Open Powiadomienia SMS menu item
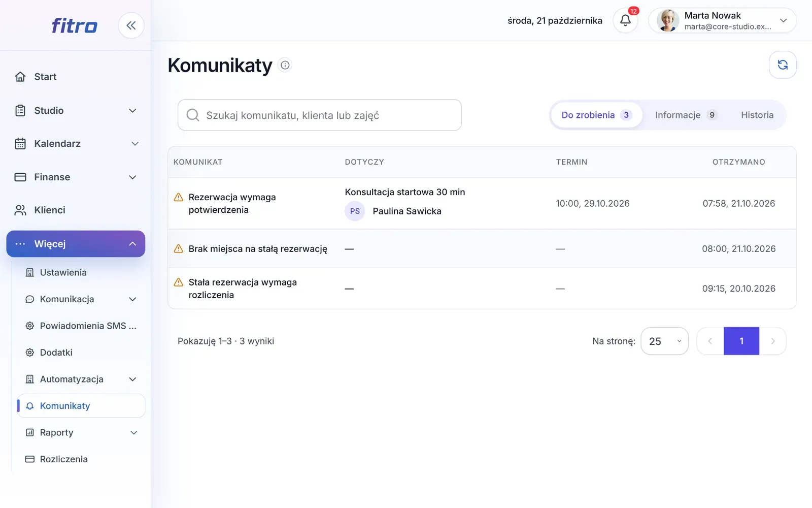The width and height of the screenshot is (812, 508). point(81,326)
